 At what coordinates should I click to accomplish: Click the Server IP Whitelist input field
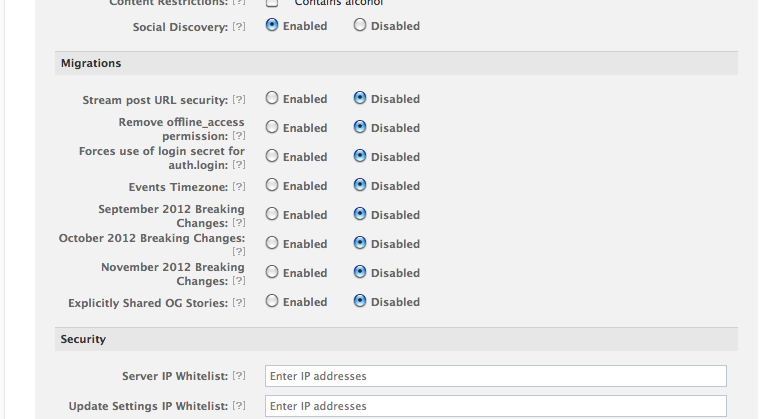click(495, 376)
